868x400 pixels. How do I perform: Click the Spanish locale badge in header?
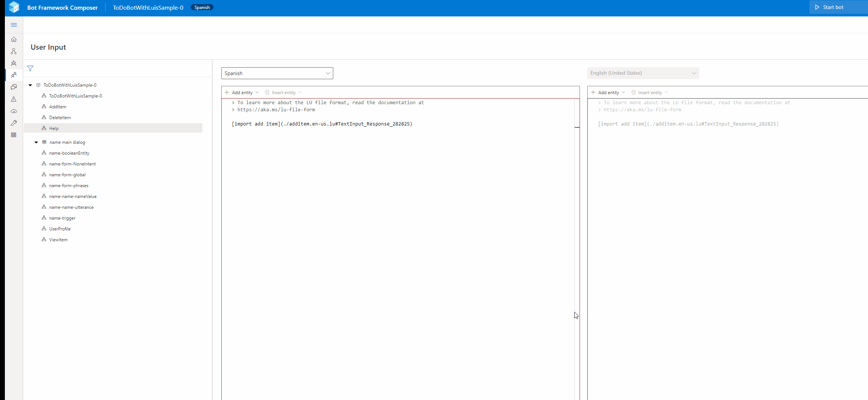(x=202, y=7)
